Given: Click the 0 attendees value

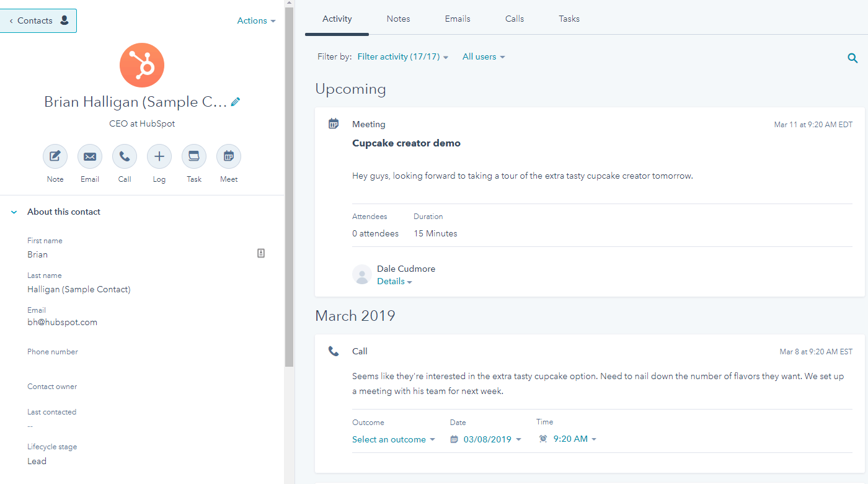Looking at the screenshot, I should [x=375, y=233].
